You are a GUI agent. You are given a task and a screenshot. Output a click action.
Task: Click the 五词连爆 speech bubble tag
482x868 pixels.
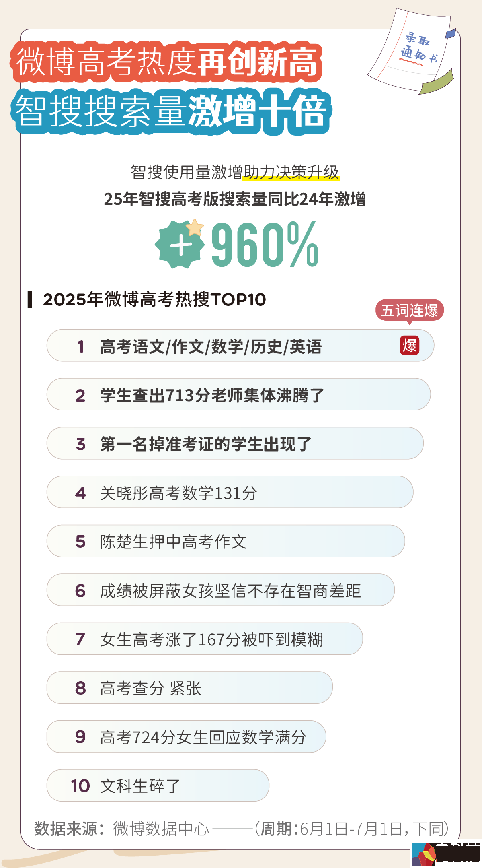(409, 310)
